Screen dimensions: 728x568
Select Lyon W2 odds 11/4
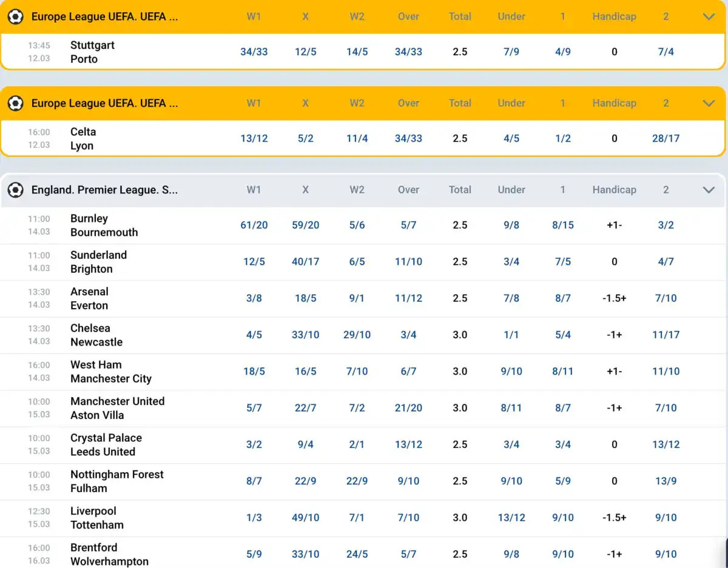tap(357, 138)
